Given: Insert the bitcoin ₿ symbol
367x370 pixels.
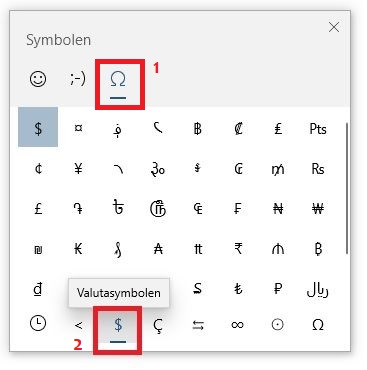Looking at the screenshot, I should pyautogui.click(x=318, y=249).
